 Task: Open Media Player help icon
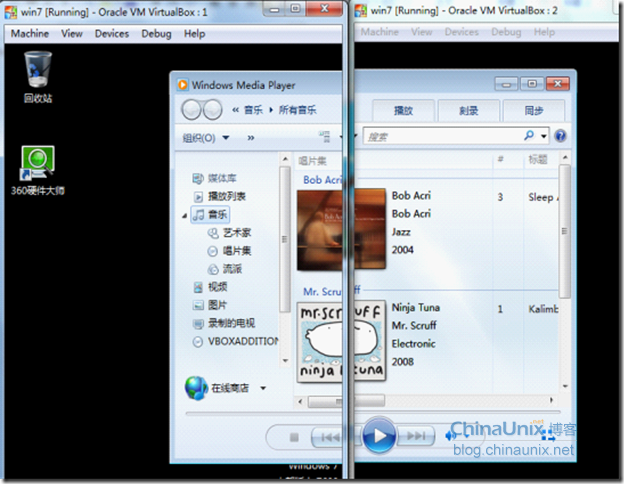(x=560, y=136)
